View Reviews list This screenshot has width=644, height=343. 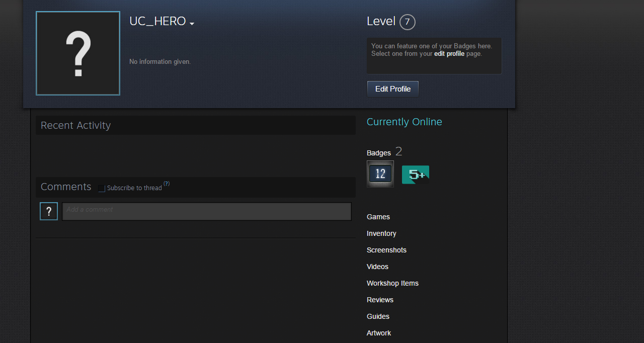380,300
